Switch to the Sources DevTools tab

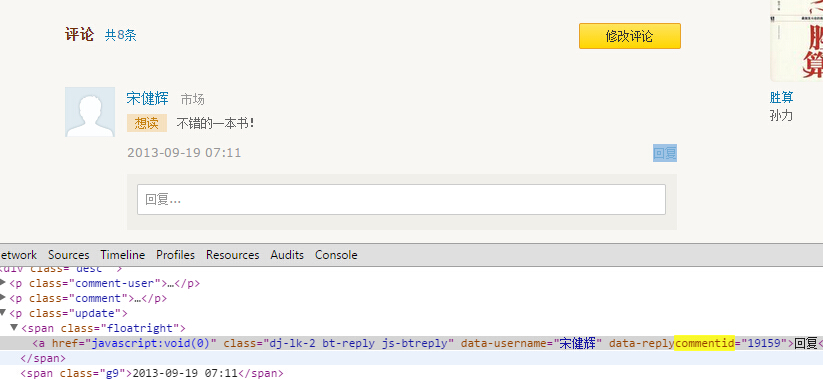pos(69,255)
